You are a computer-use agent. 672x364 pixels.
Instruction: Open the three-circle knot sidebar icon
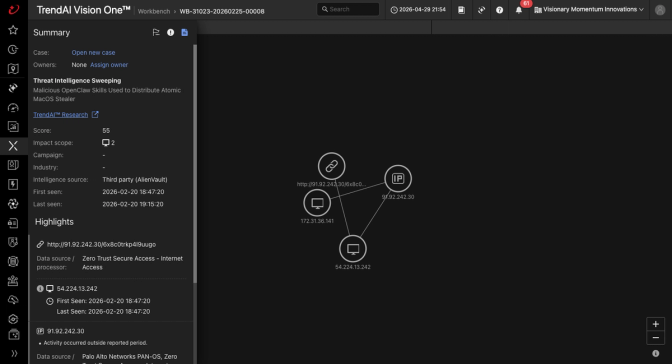pos(13,204)
